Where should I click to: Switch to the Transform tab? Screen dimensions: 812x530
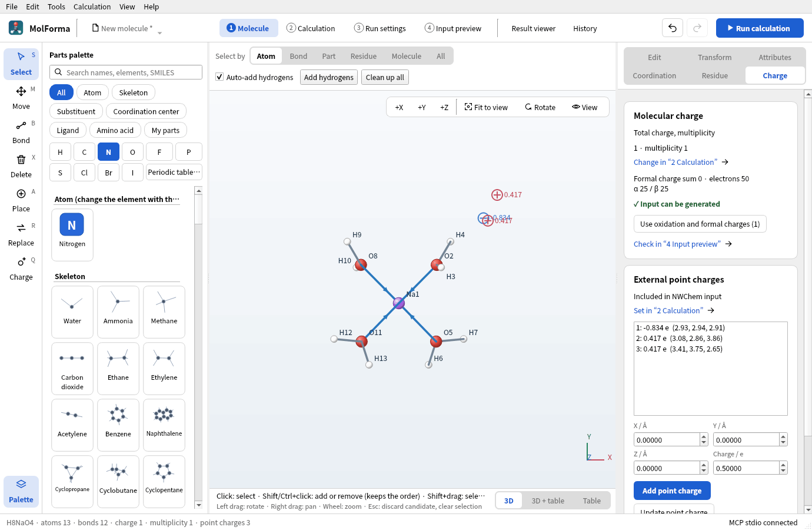(715, 57)
